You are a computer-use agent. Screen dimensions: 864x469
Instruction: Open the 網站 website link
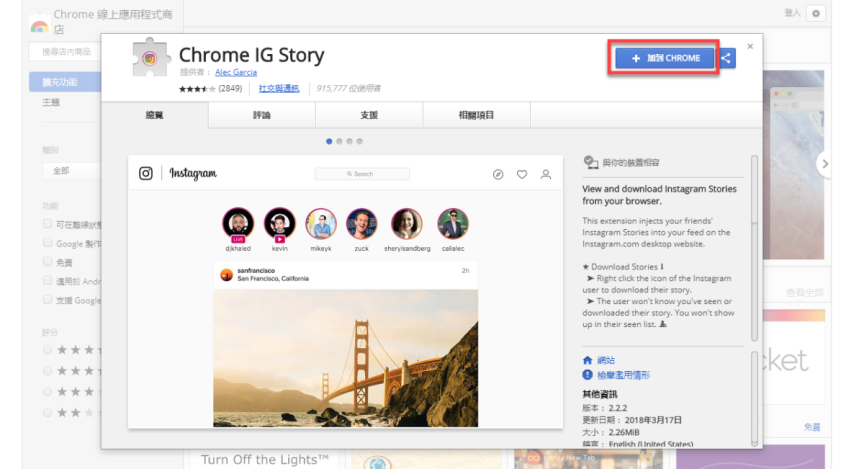tap(606, 360)
